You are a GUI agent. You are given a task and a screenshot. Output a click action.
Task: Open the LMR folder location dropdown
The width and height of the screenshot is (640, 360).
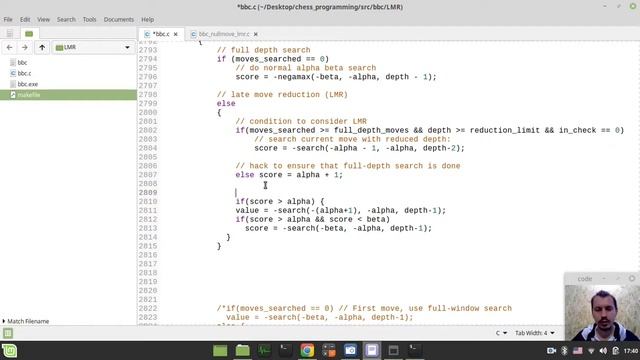point(93,48)
